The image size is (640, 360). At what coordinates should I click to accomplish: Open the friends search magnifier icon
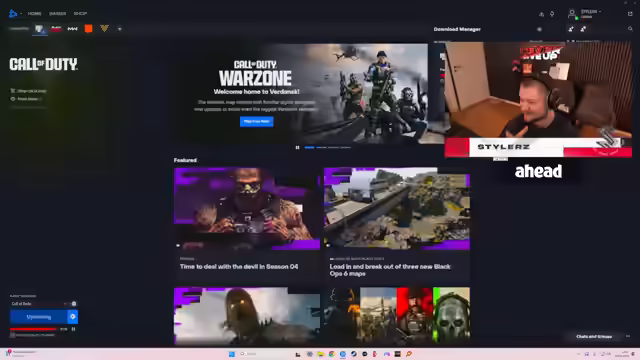[x=630, y=29]
